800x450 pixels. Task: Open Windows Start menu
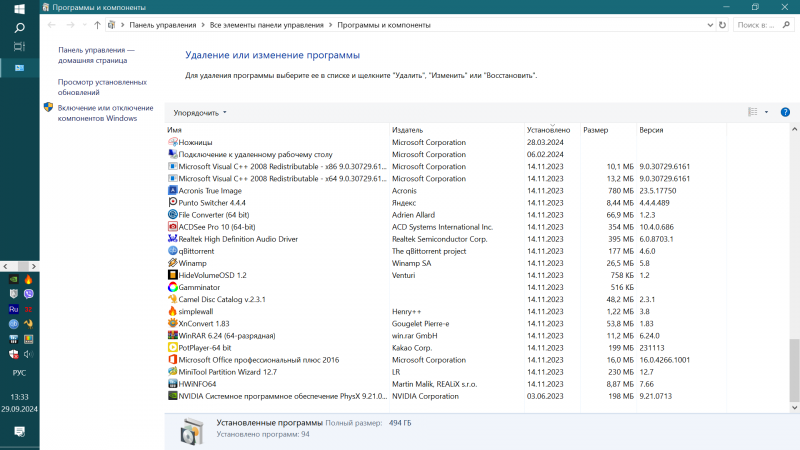point(19,9)
